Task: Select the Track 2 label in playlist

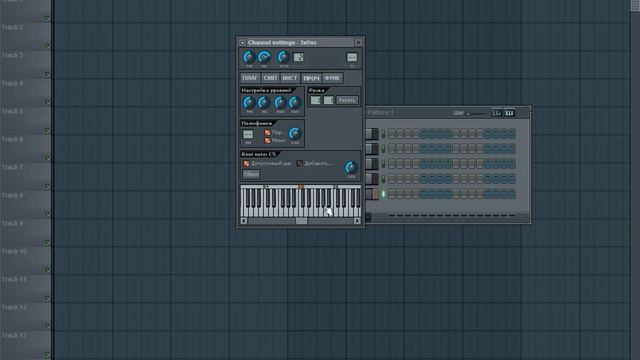Action: coord(13,27)
